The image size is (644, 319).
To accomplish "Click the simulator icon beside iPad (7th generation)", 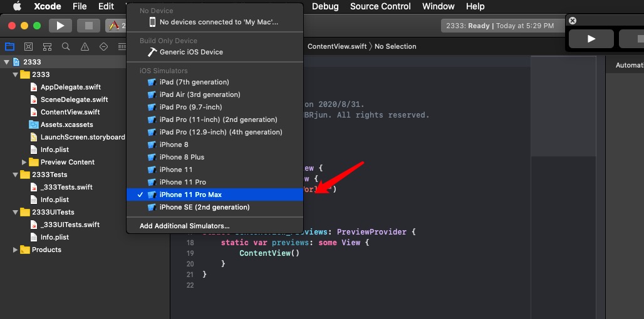I will (x=152, y=82).
